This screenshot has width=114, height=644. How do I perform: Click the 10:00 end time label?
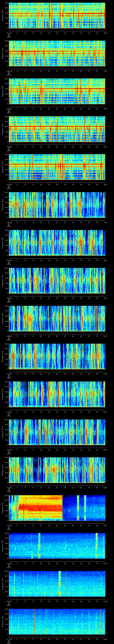point(105,336)
